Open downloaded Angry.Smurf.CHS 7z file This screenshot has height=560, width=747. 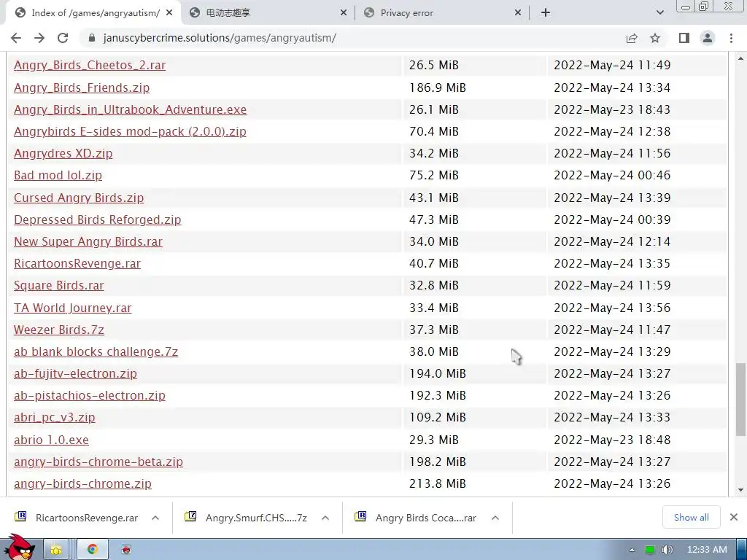(248, 518)
